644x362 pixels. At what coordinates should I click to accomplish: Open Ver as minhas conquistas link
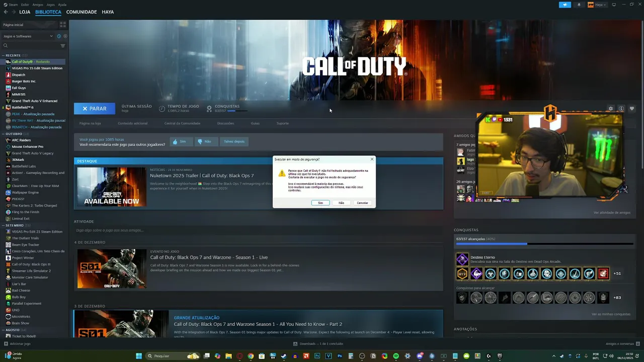[x=611, y=314]
